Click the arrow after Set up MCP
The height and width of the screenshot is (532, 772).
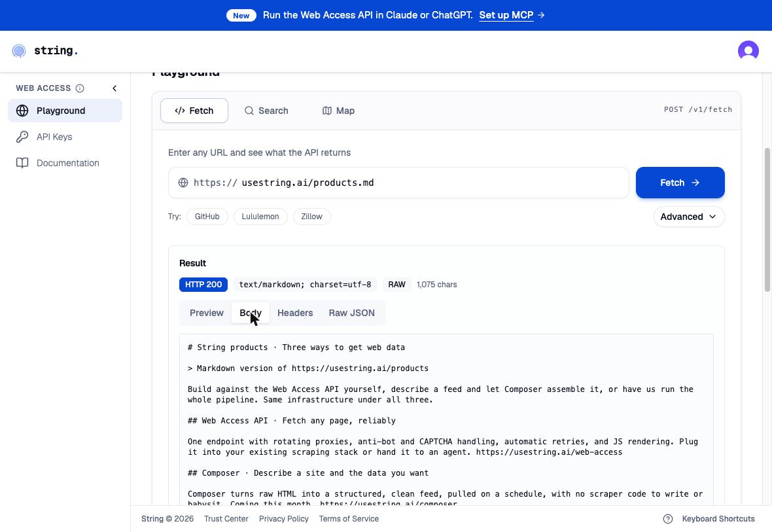[x=540, y=15]
